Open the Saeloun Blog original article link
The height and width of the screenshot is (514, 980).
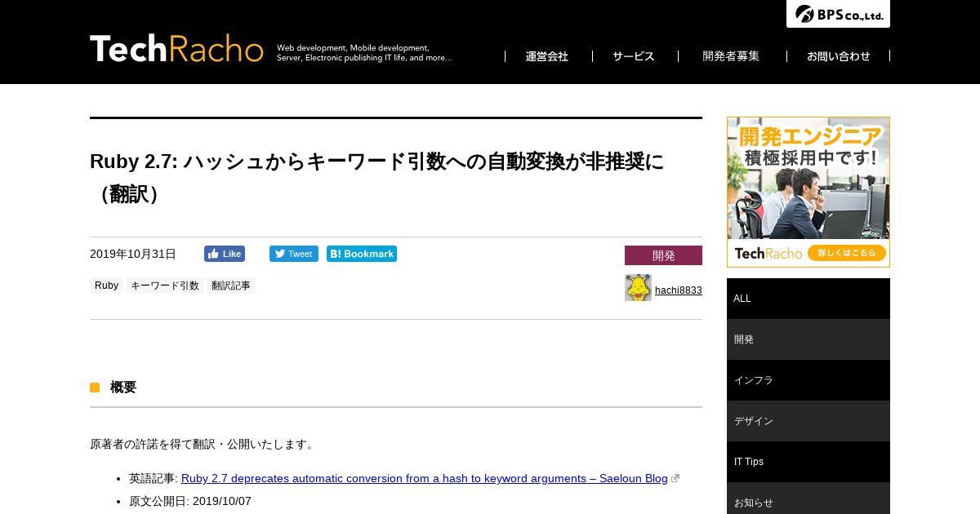425,479
